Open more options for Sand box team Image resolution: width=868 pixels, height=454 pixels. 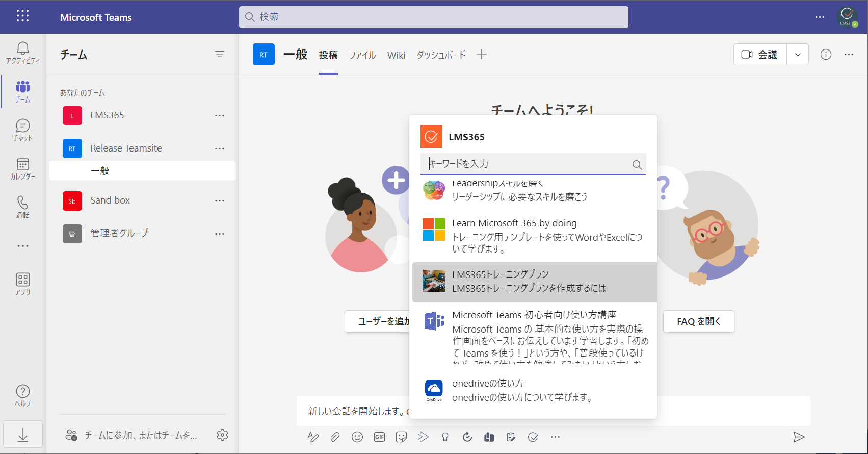tap(220, 200)
